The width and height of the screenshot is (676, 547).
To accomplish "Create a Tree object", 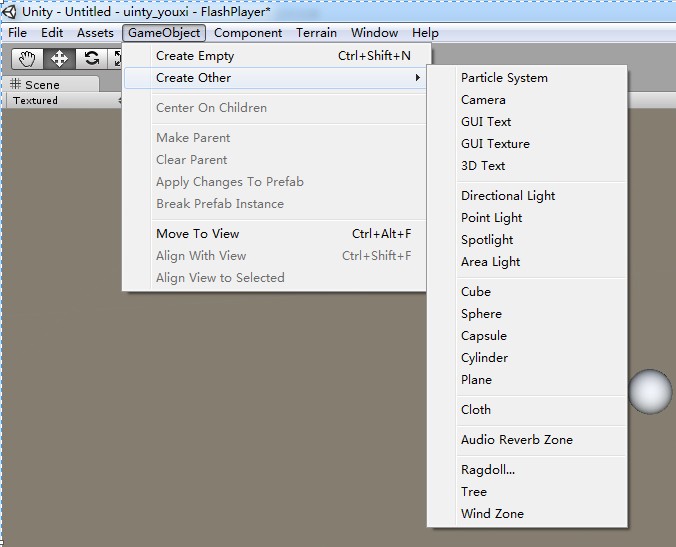I will tap(527, 492).
